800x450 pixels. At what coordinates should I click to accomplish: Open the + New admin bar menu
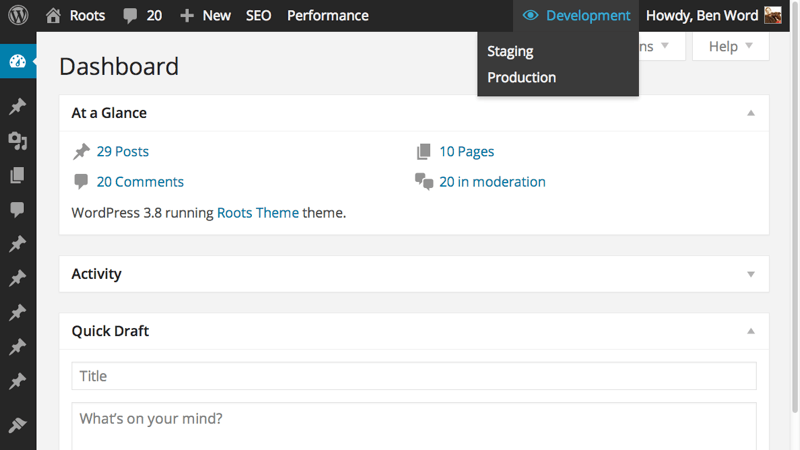(205, 15)
